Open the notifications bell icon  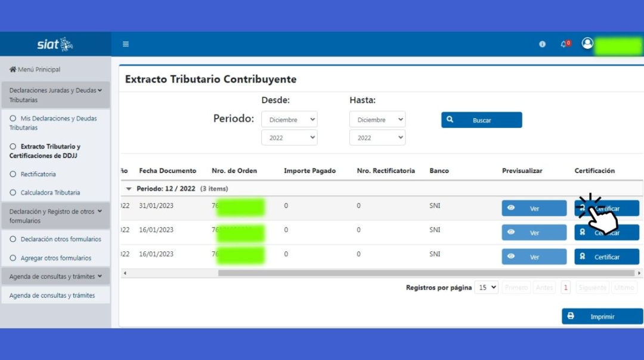[x=564, y=44]
